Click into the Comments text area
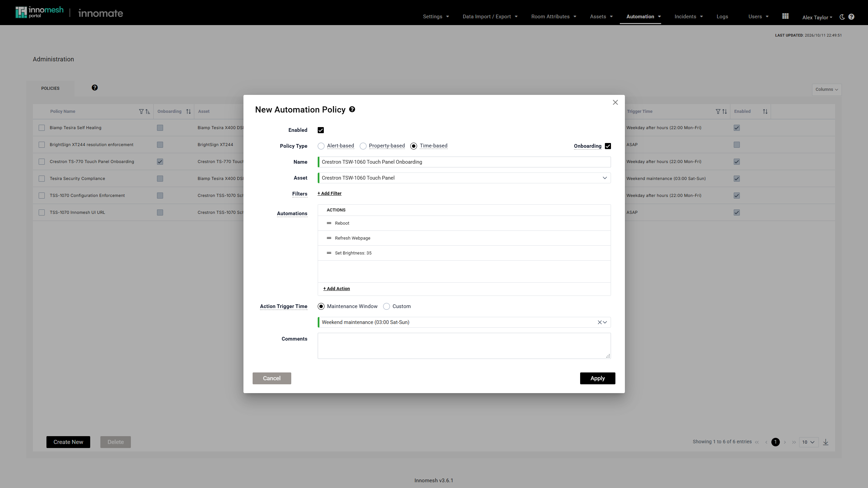Screen dimensions: 868x488 click(x=465, y=346)
